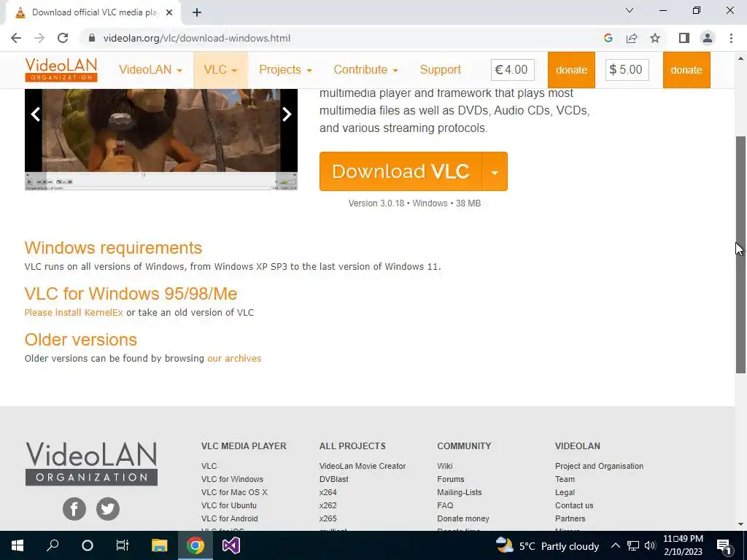Open the x265 project link
This screenshot has height=560, width=747.
pos(328,518)
